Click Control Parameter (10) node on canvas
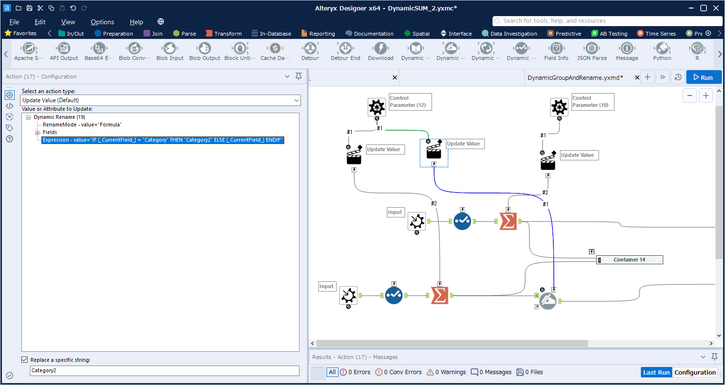The image size is (725, 385). (x=559, y=107)
